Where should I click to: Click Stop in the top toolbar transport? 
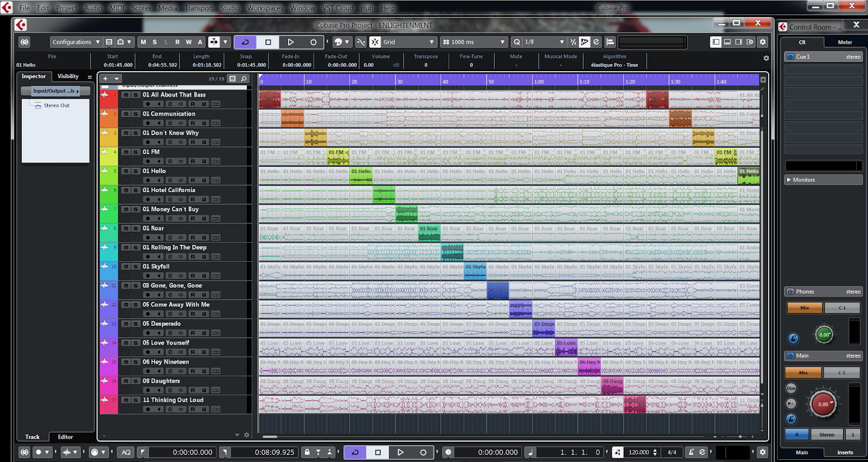point(268,42)
